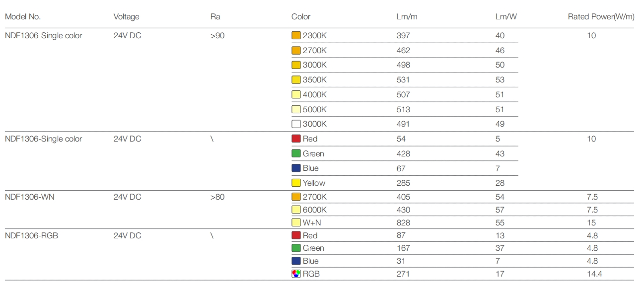Image resolution: width=644 pixels, height=289 pixels.
Task: Click the RGB multicolor wheel icon
Action: pos(296,274)
